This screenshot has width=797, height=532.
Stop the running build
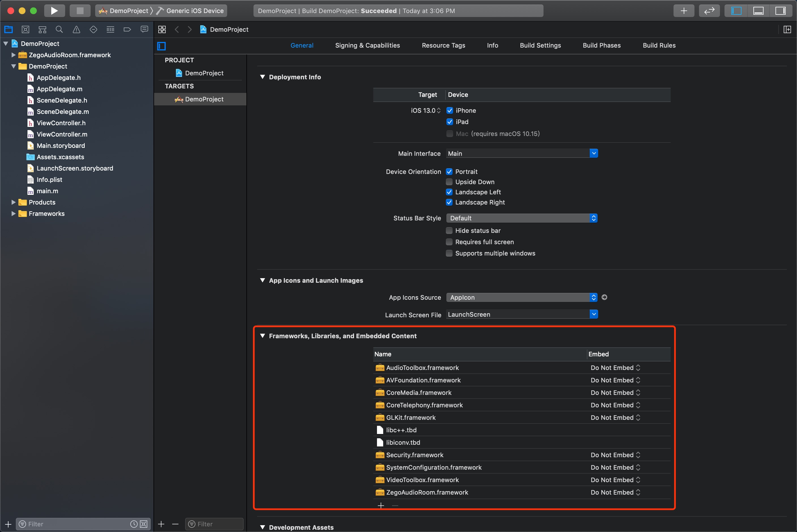pyautogui.click(x=80, y=10)
